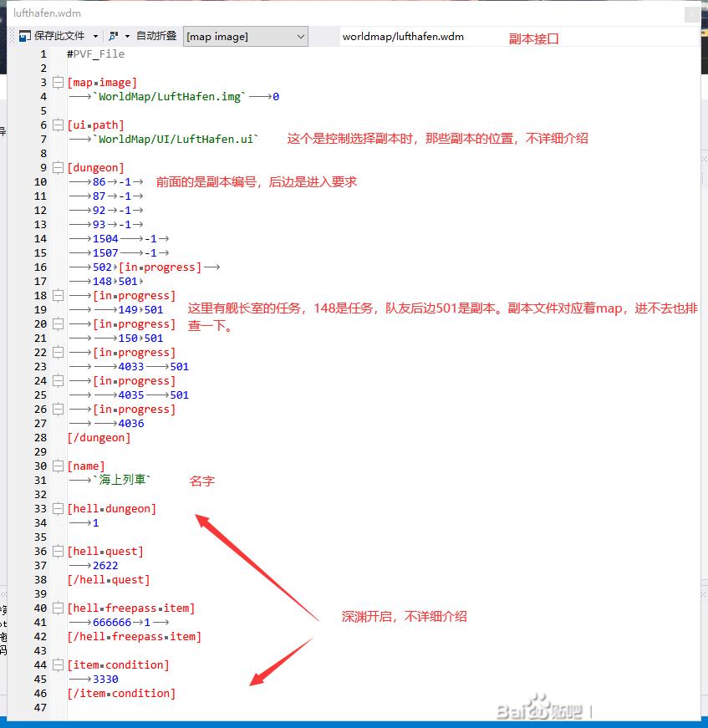Screen dimensions: 708x728
Task: Collapse the [name] section fold marker
Action: click(58, 466)
